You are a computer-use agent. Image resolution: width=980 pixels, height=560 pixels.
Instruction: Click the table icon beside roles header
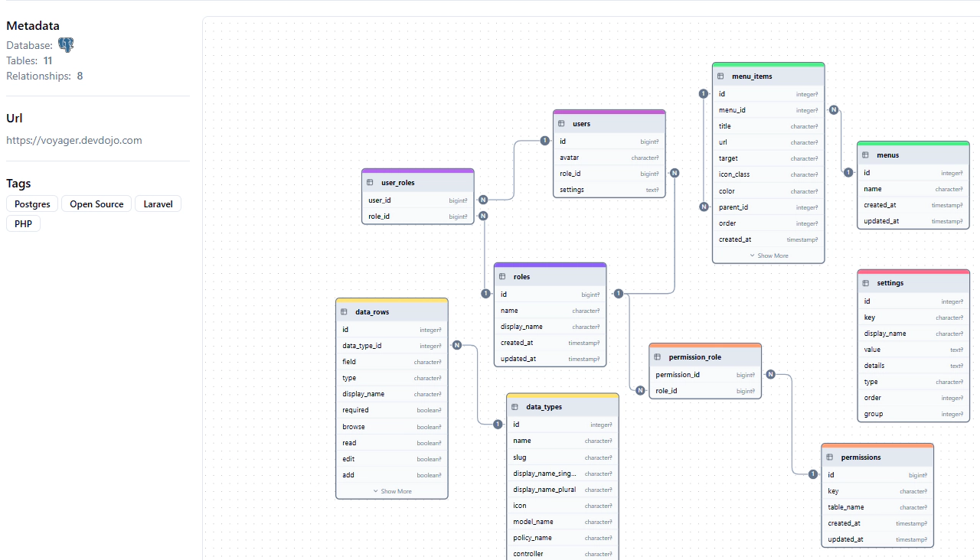(x=502, y=277)
